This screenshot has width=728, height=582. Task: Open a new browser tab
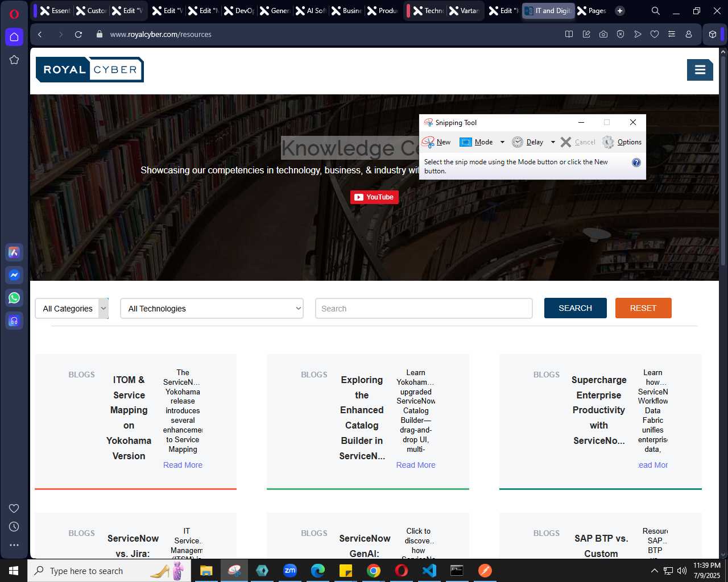620,11
